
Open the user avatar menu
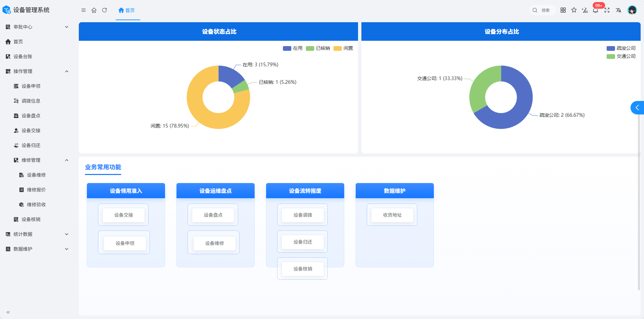point(632,10)
